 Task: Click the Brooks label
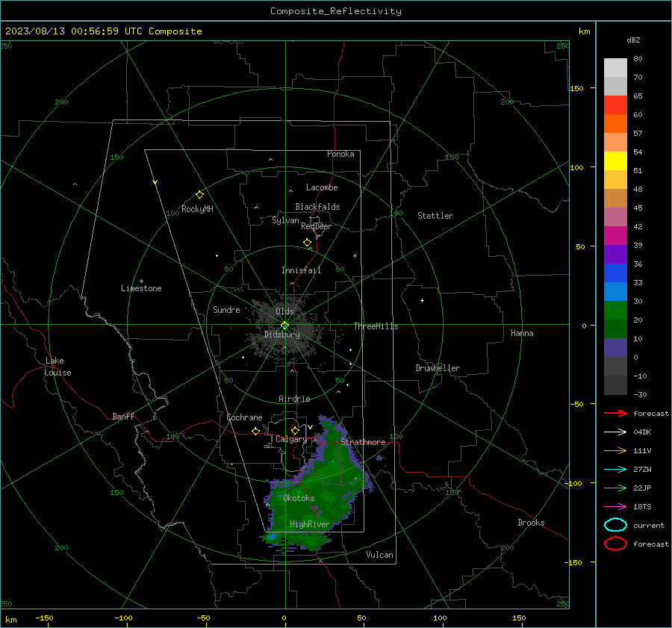coord(531,523)
